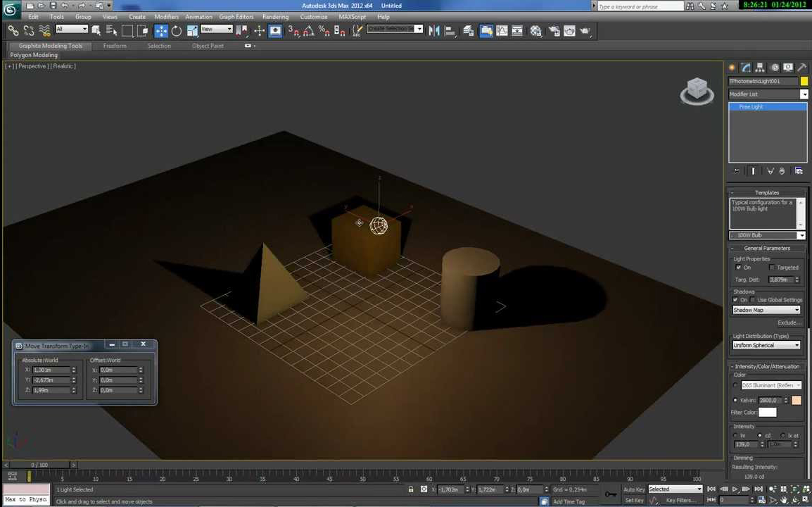The height and width of the screenshot is (507, 812).
Task: Open the Shadow Map type dropdown
Action: click(x=766, y=310)
